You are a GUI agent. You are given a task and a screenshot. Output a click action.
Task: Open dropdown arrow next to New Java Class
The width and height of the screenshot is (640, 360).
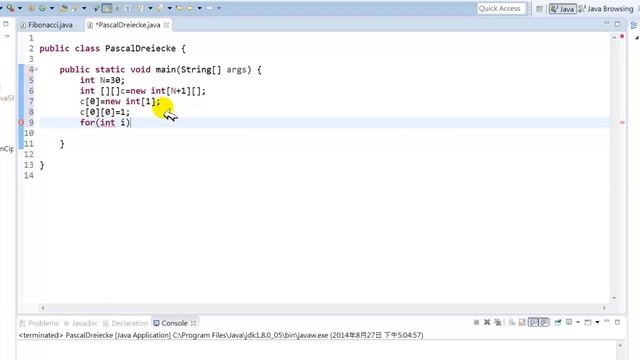[x=52, y=8]
